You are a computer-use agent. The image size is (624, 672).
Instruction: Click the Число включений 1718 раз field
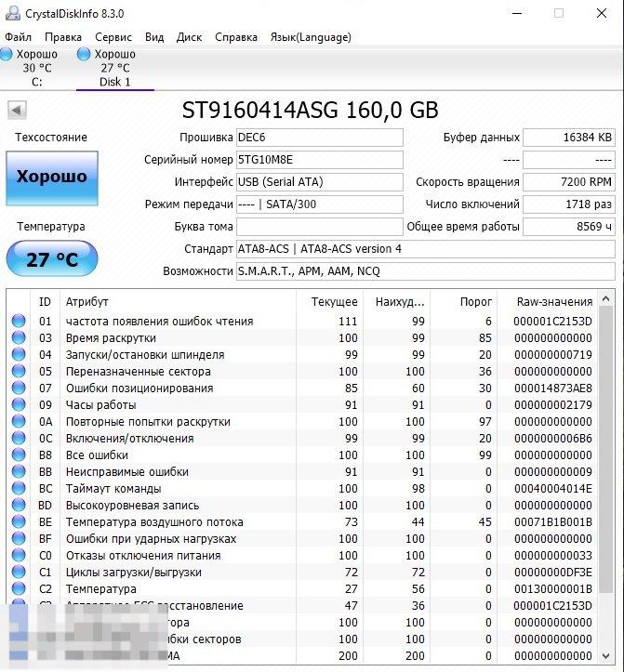coord(569,204)
